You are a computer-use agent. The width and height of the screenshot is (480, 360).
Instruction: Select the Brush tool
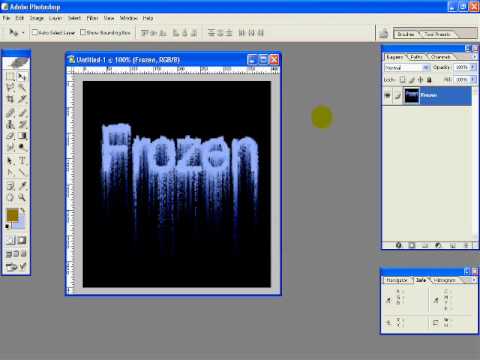[22, 113]
